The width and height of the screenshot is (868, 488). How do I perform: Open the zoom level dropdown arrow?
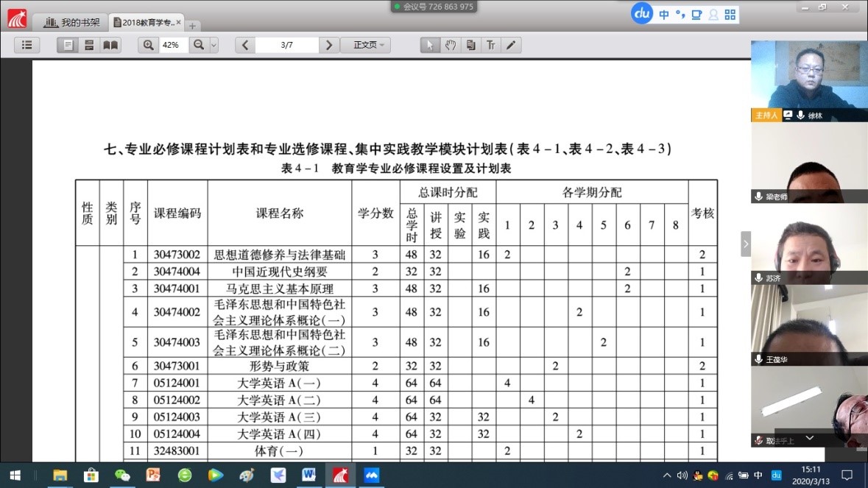point(214,45)
